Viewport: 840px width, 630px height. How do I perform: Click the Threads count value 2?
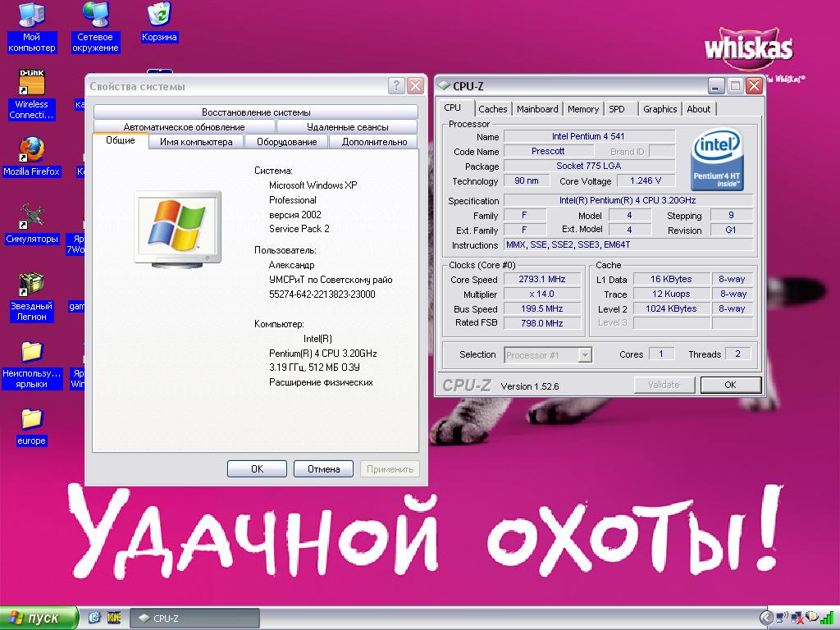[737, 354]
